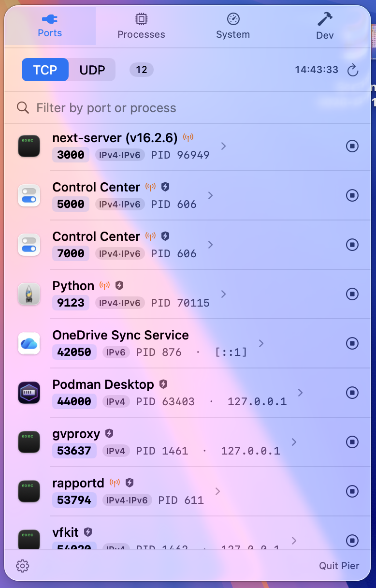Click the shield badge next to Python
The height and width of the screenshot is (588, 376).
coord(119,286)
